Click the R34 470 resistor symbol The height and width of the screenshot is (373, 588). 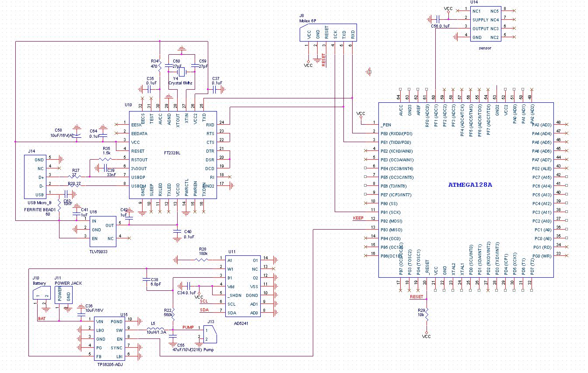click(160, 65)
